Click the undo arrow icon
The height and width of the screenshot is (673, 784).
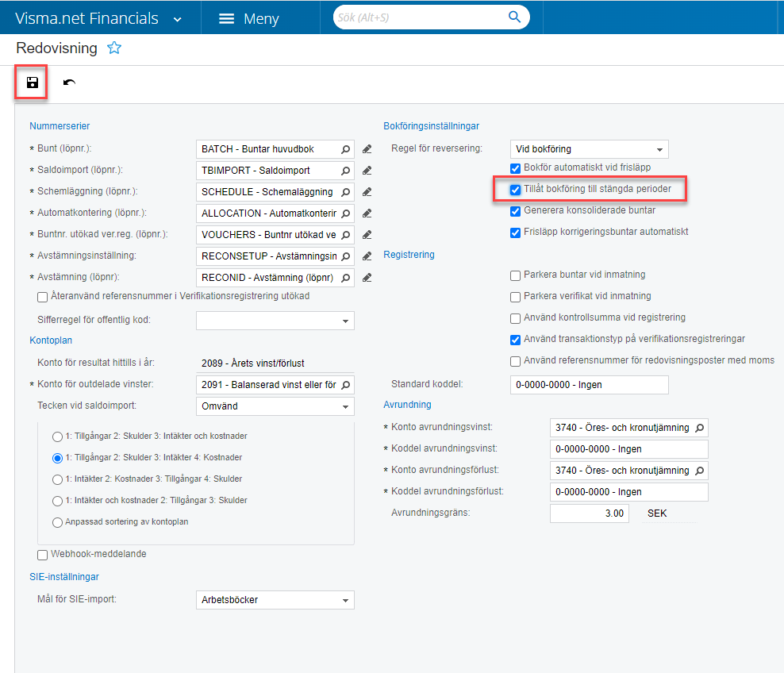(x=70, y=83)
